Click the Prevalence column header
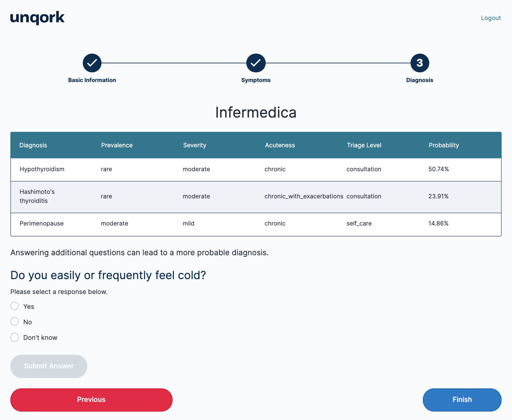The image size is (512, 420). click(x=117, y=145)
